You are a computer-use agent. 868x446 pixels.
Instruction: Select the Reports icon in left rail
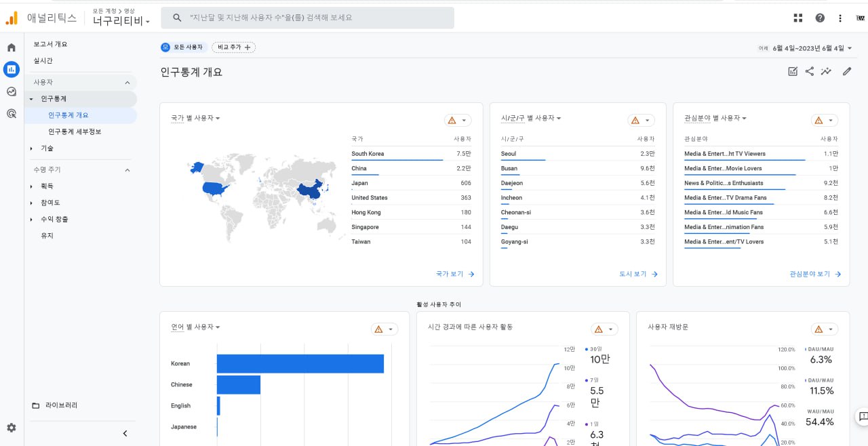[x=12, y=69]
